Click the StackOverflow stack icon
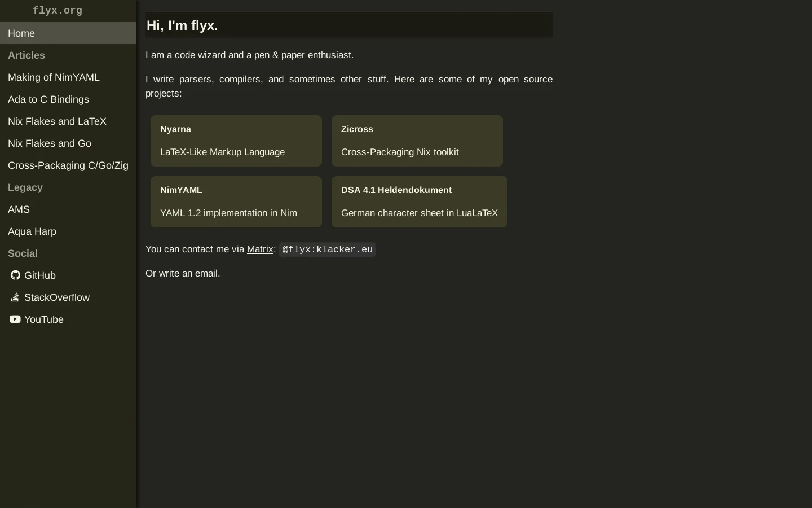 click(x=15, y=297)
